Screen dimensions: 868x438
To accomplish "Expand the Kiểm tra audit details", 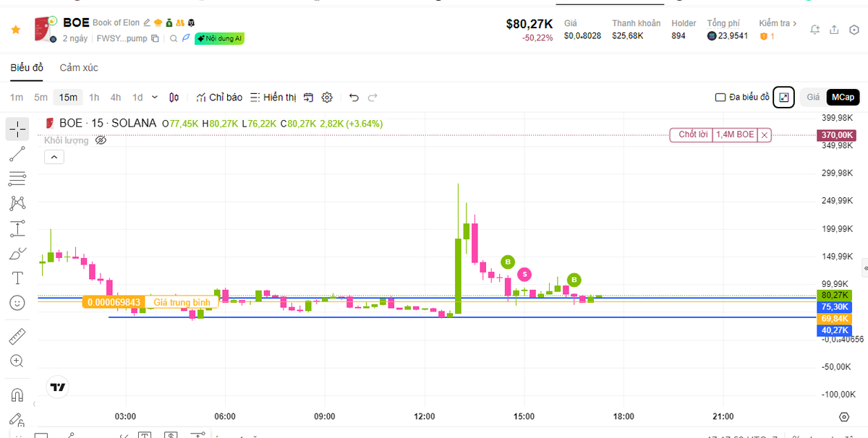I will [x=778, y=23].
